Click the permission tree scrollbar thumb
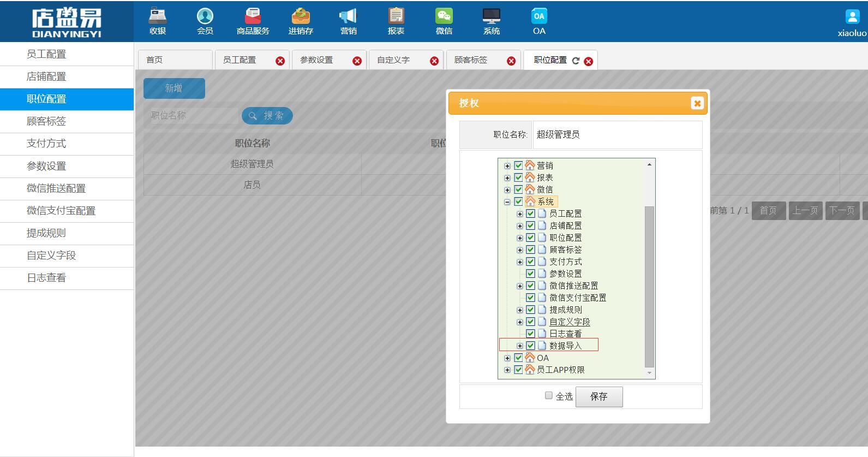The width and height of the screenshot is (868, 457). pos(649,286)
